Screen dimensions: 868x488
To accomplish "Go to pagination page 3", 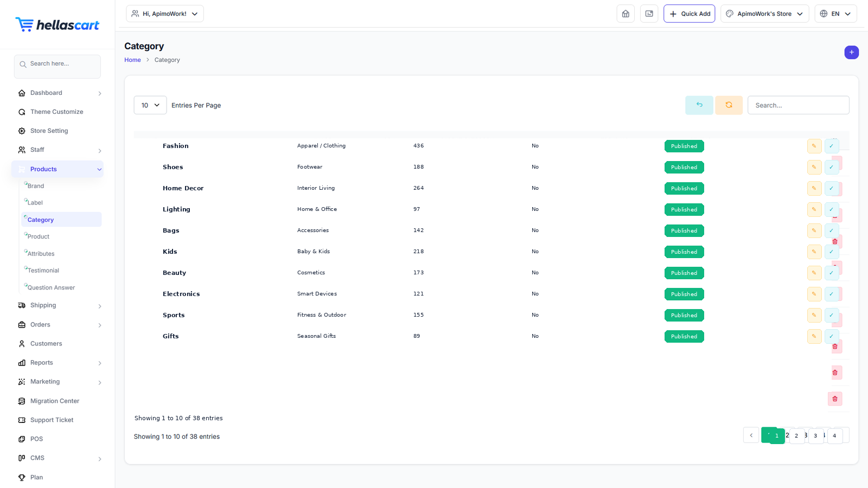I will tap(815, 436).
